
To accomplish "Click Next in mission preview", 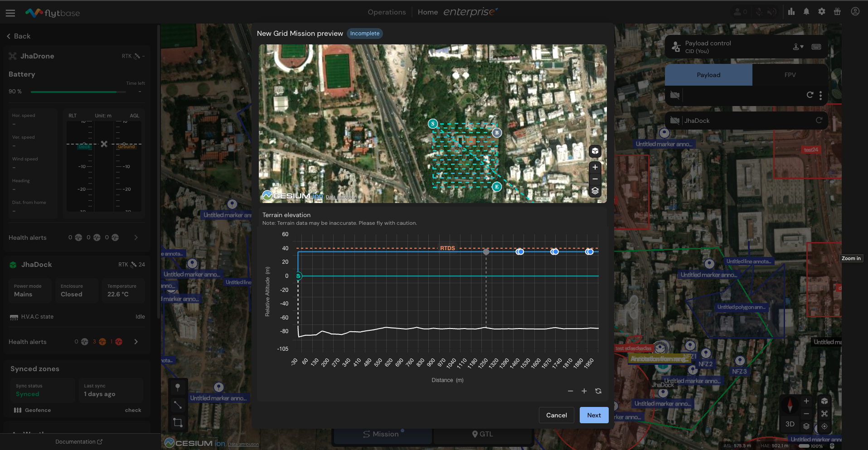I will click(x=594, y=415).
